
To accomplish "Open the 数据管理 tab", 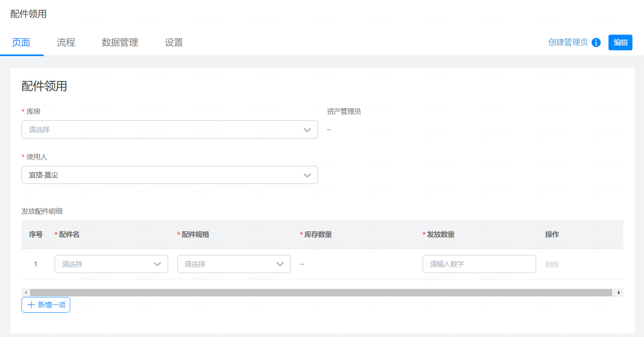I will tap(120, 42).
